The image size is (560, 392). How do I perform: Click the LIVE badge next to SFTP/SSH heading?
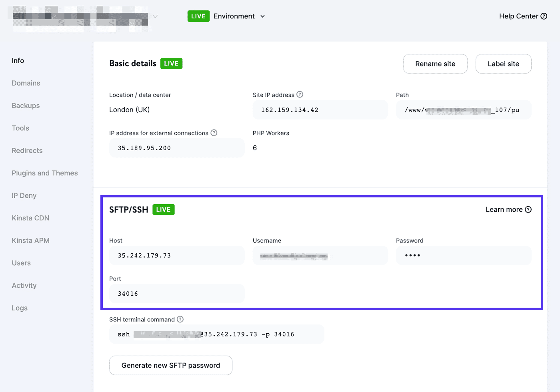(x=163, y=209)
